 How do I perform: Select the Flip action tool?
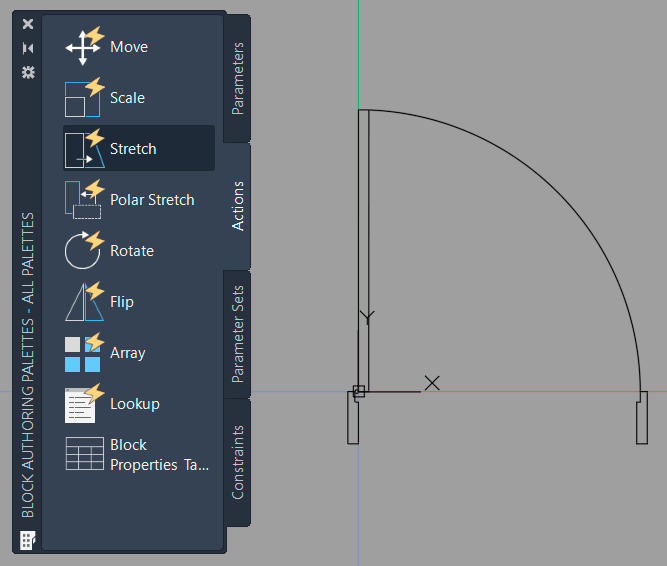(121, 302)
